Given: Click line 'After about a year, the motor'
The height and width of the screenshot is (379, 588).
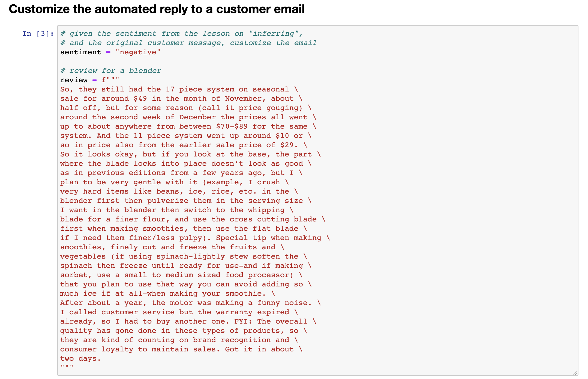Looking at the screenshot, I should [x=191, y=303].
